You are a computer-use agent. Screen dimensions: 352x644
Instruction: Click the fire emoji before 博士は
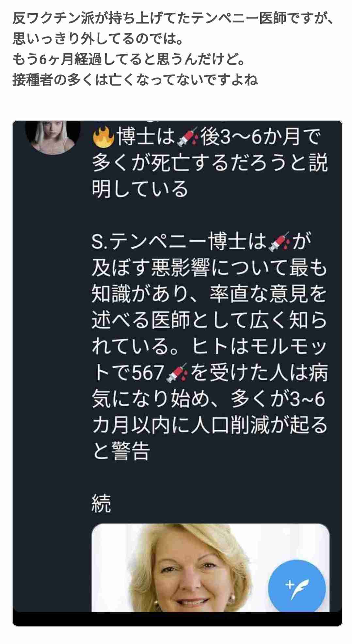103,137
